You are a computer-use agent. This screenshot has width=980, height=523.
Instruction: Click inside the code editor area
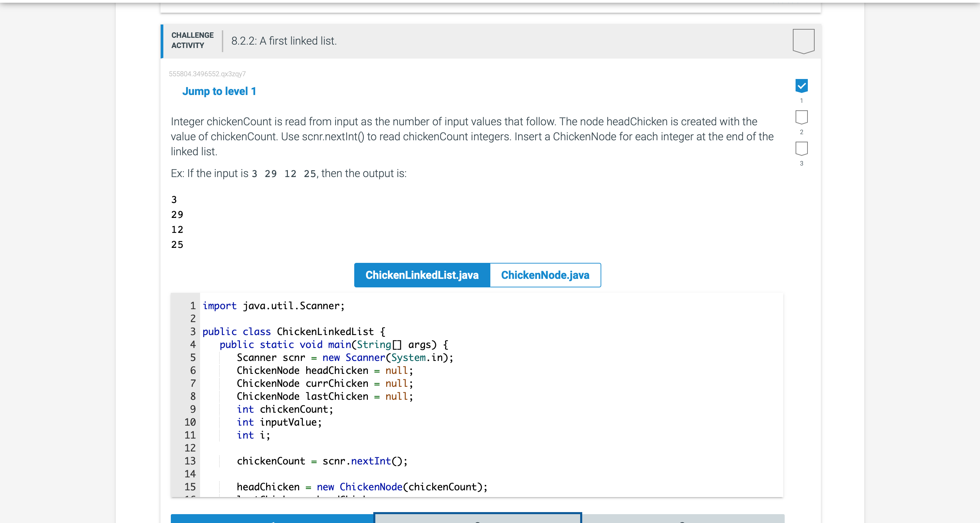click(457, 400)
